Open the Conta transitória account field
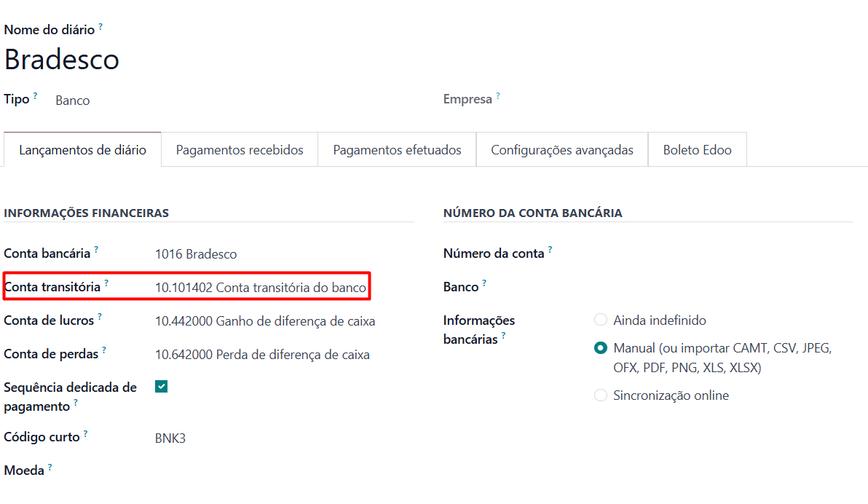This screenshot has height=504, width=868. (260, 288)
